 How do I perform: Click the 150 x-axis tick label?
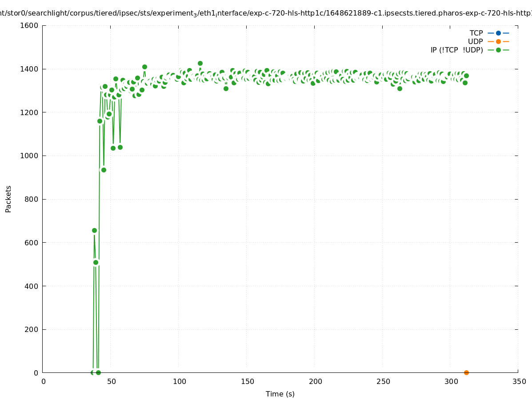tap(247, 382)
